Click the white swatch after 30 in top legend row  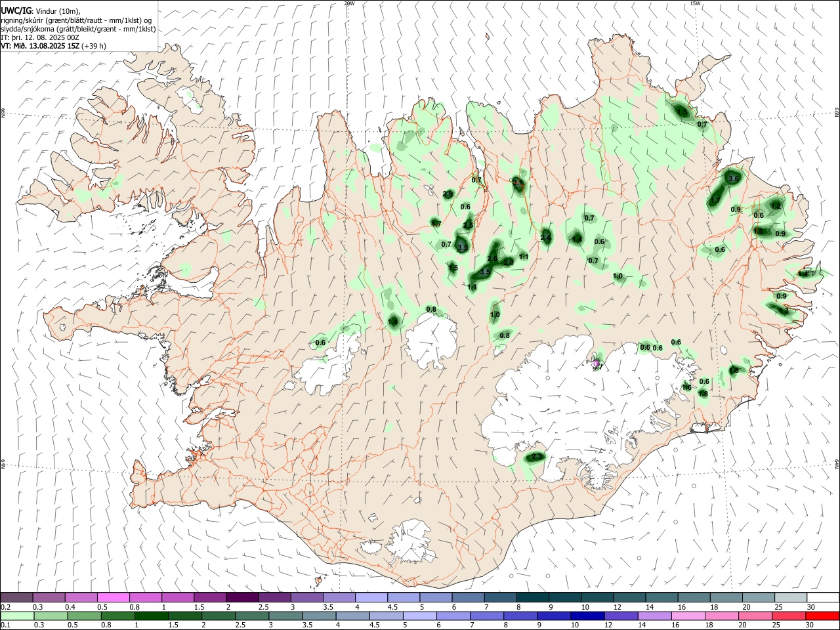822,598
